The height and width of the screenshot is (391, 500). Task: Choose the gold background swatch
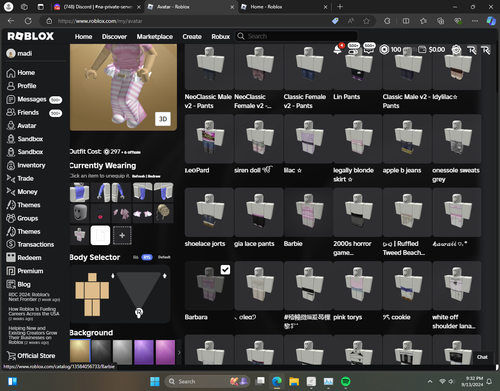click(80, 352)
